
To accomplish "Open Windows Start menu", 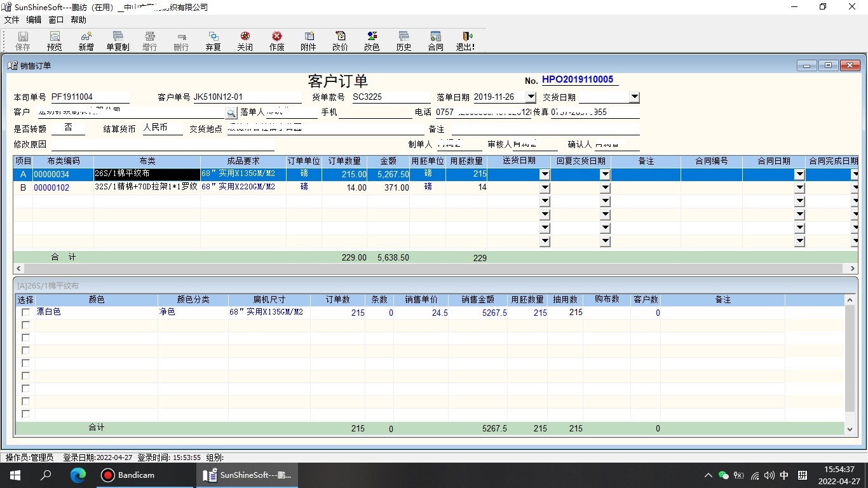I will click(x=15, y=475).
